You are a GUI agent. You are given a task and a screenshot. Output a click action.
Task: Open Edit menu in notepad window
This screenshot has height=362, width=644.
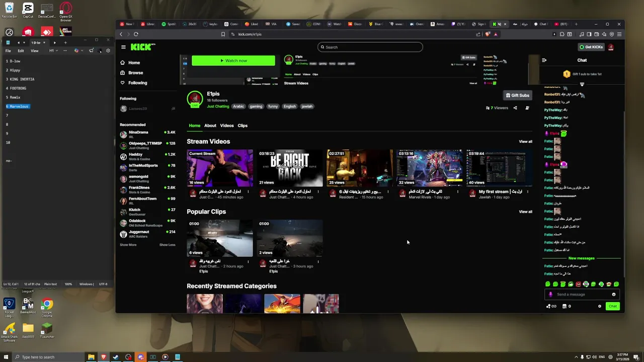(x=21, y=51)
